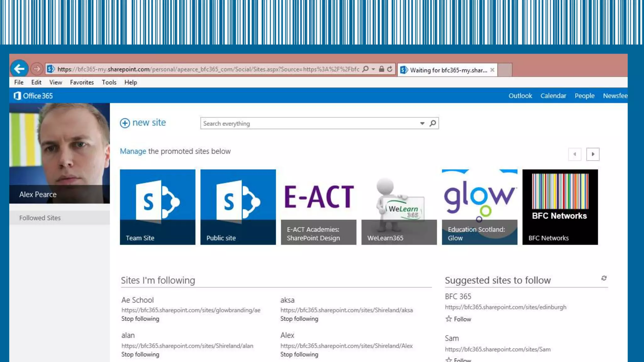Image resolution: width=644 pixels, height=362 pixels.
Task: Select Followed Sites in the left sidebar
Action: tap(40, 218)
